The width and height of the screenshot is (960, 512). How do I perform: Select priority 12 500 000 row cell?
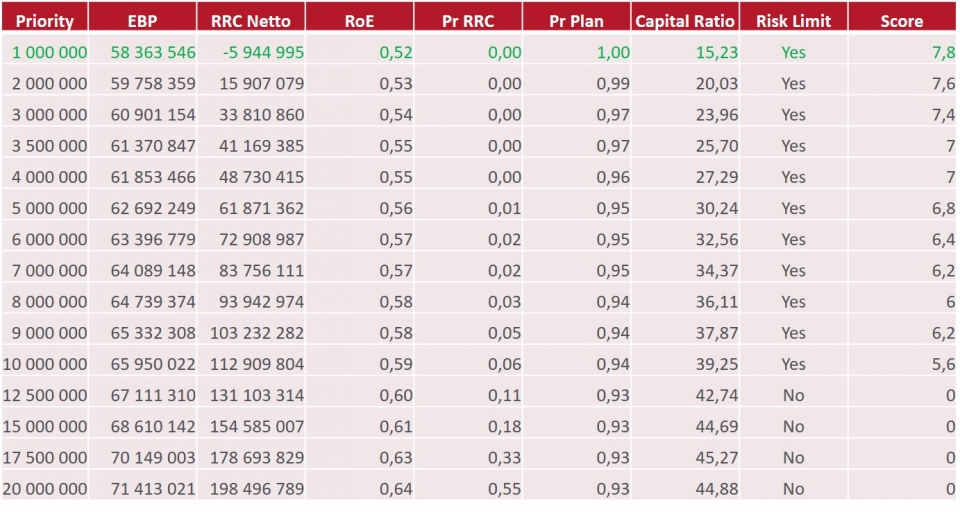(49, 395)
